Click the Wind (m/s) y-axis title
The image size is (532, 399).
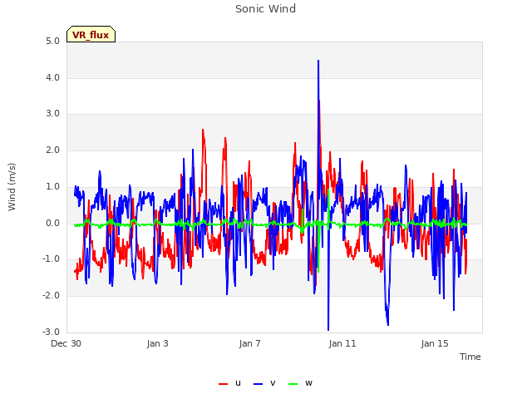tap(12, 187)
